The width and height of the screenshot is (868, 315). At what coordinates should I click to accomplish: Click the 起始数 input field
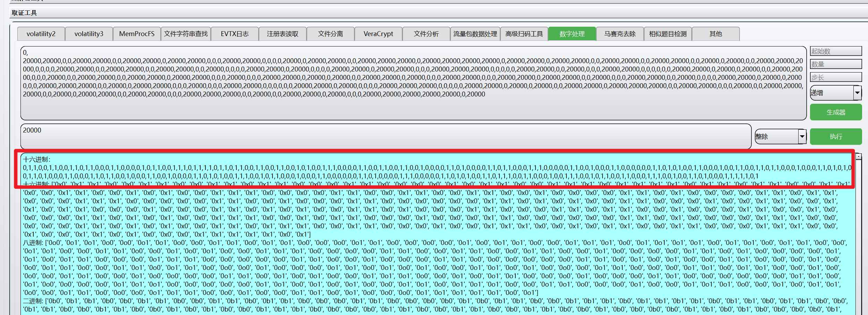[x=835, y=51]
